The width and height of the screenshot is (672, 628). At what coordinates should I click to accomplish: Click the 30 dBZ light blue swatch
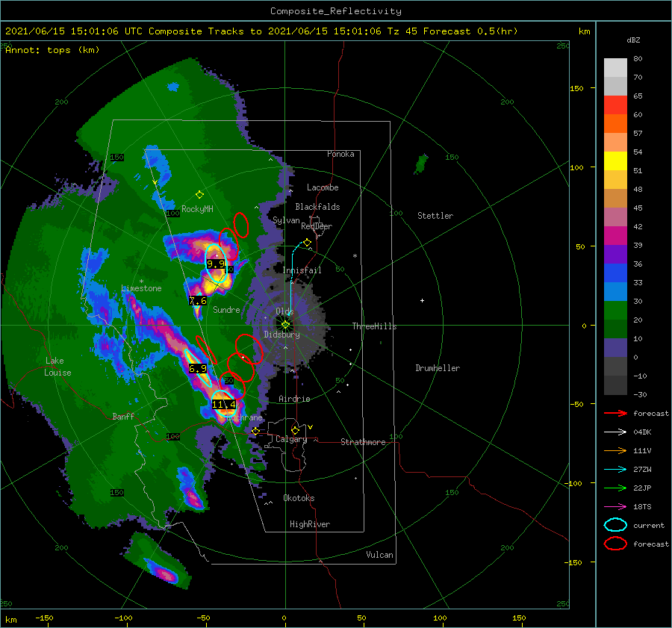click(x=615, y=292)
